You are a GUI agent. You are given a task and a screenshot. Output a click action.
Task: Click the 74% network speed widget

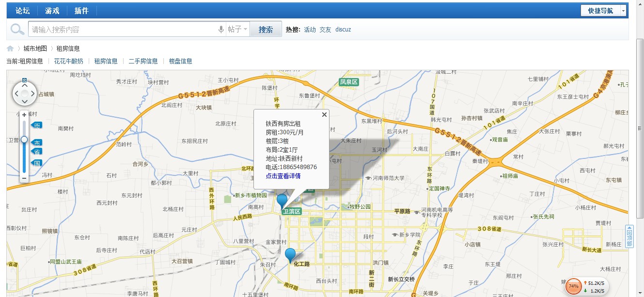573,286
